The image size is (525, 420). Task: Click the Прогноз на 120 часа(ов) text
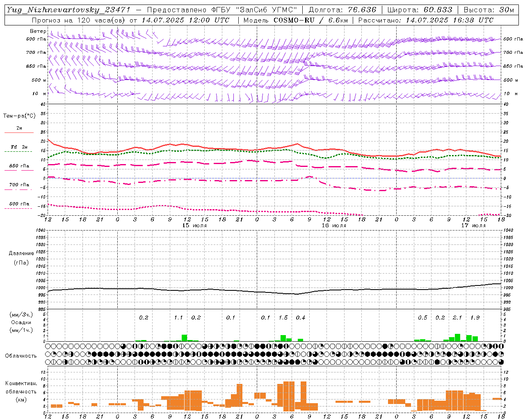coord(79,20)
